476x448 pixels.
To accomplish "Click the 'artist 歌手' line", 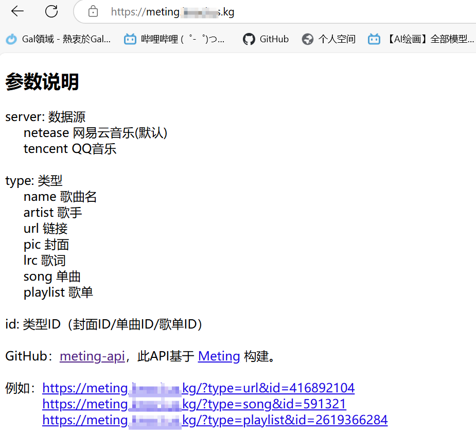I will click(x=53, y=213).
